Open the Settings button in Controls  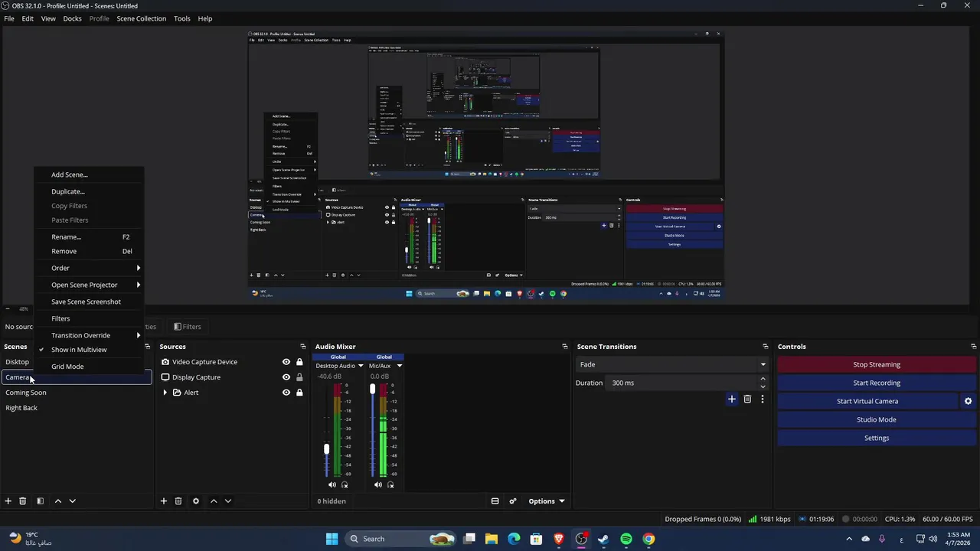[x=877, y=438]
